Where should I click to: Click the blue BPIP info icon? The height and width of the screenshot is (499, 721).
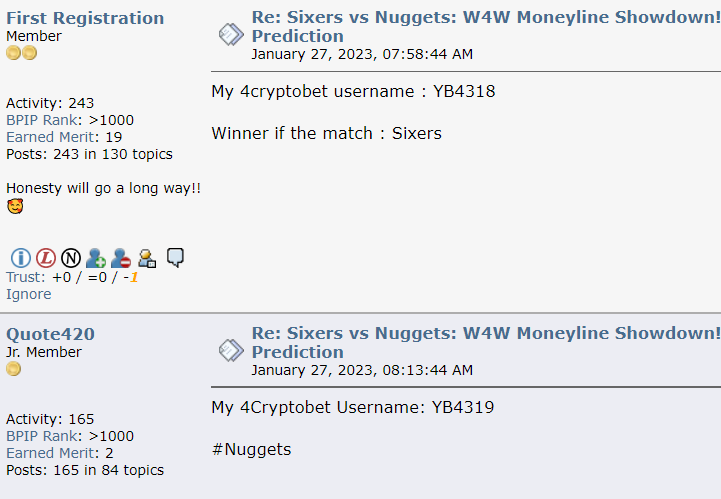pos(21,258)
